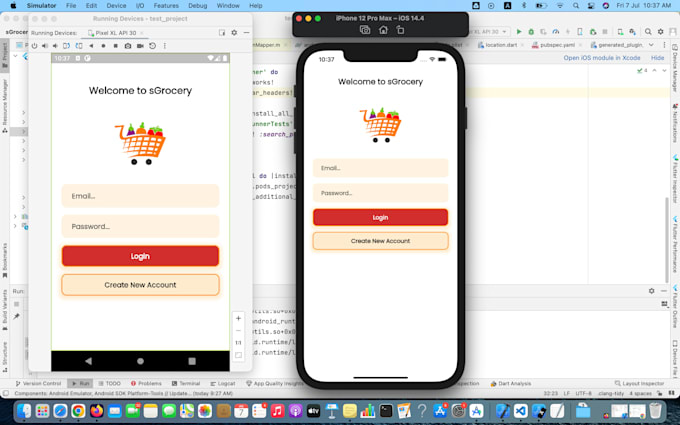Click the editor vertical scrollbar
This screenshot has height=425, width=680.
[x=667, y=240]
